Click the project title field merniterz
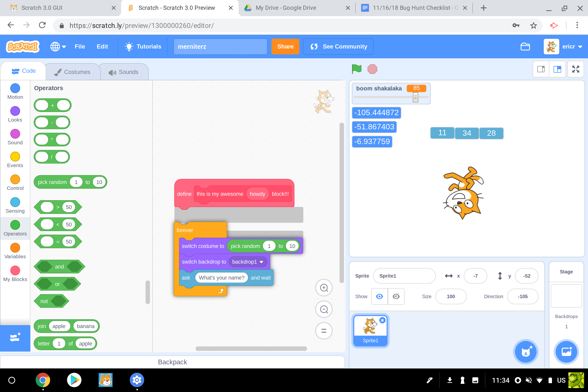588x392 pixels. pos(220,47)
